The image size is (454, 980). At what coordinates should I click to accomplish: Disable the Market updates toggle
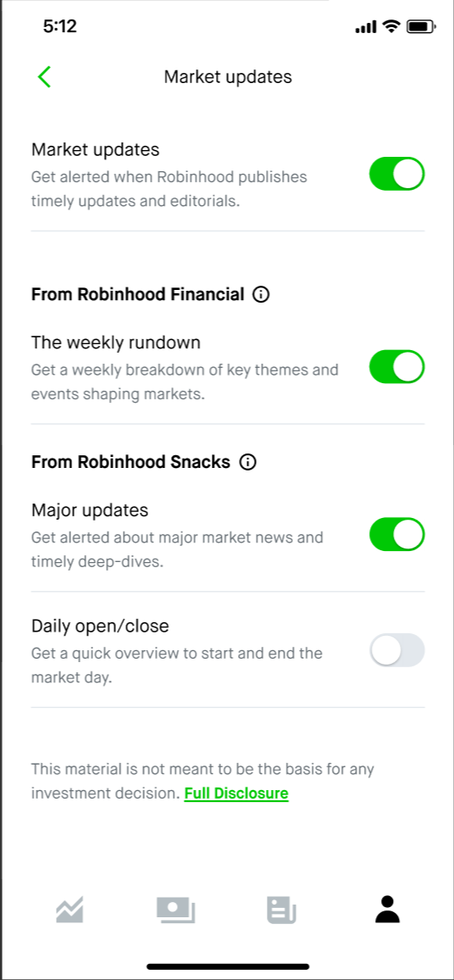point(397,174)
